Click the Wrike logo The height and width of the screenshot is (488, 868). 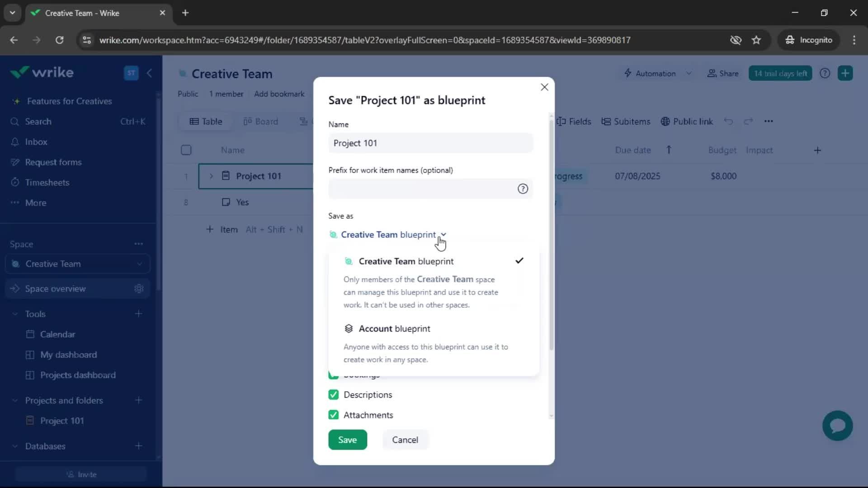42,72
